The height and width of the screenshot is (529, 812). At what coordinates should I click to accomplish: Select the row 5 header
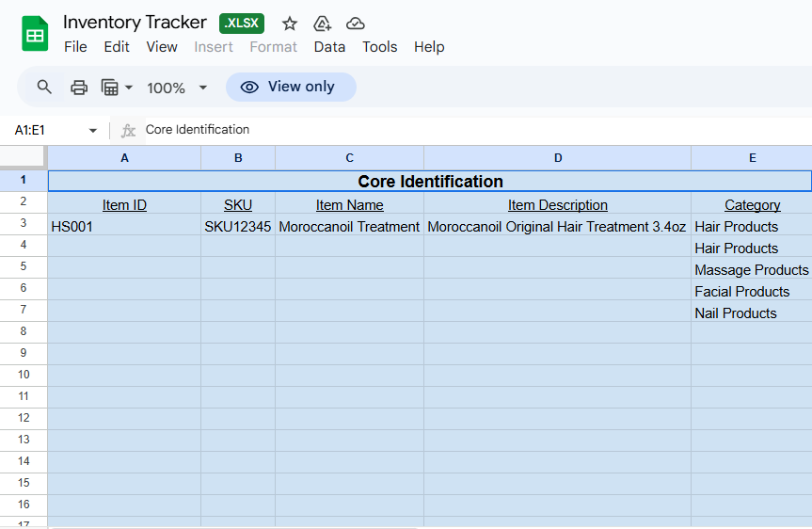point(24,267)
